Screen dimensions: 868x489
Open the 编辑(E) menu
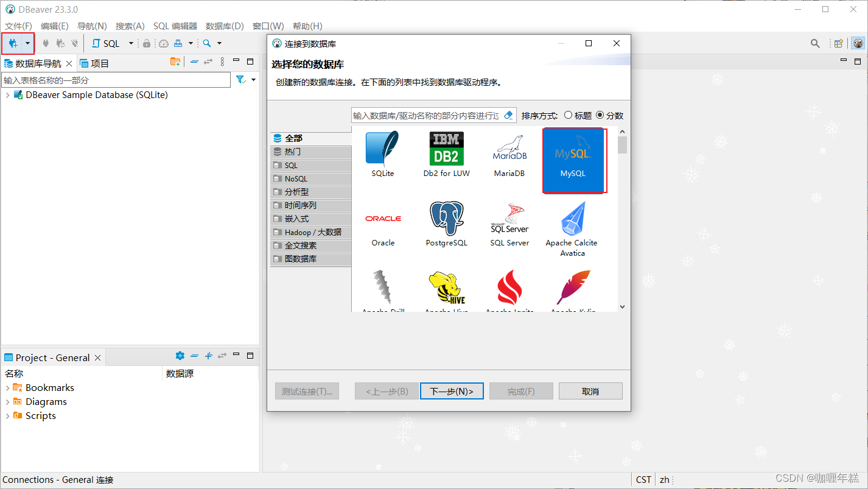[54, 26]
